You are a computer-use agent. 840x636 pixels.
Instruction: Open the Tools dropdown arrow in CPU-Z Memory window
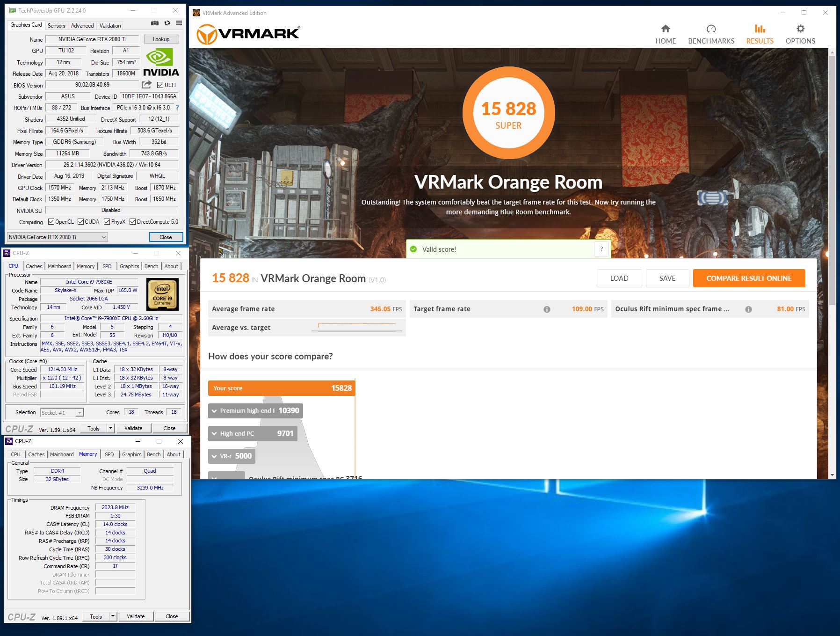coord(113,616)
